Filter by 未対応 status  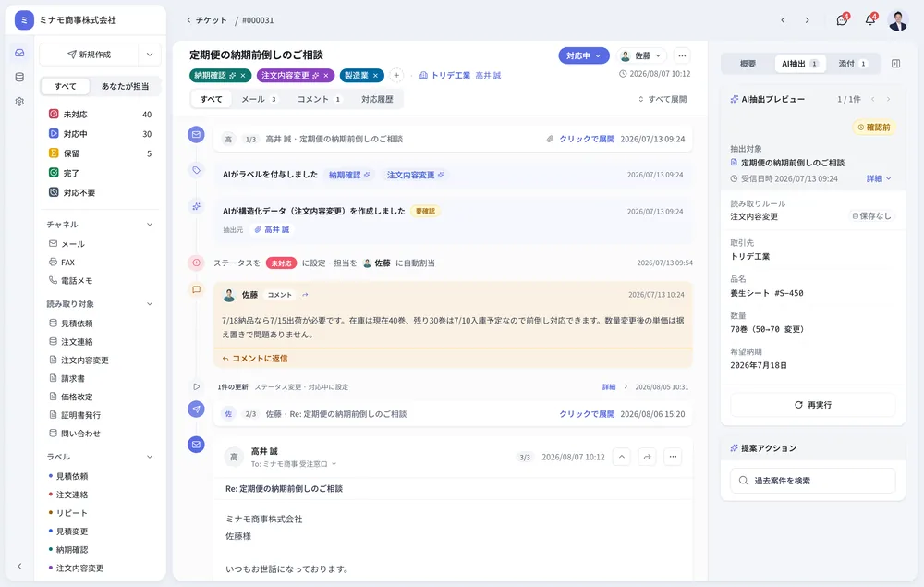point(100,115)
